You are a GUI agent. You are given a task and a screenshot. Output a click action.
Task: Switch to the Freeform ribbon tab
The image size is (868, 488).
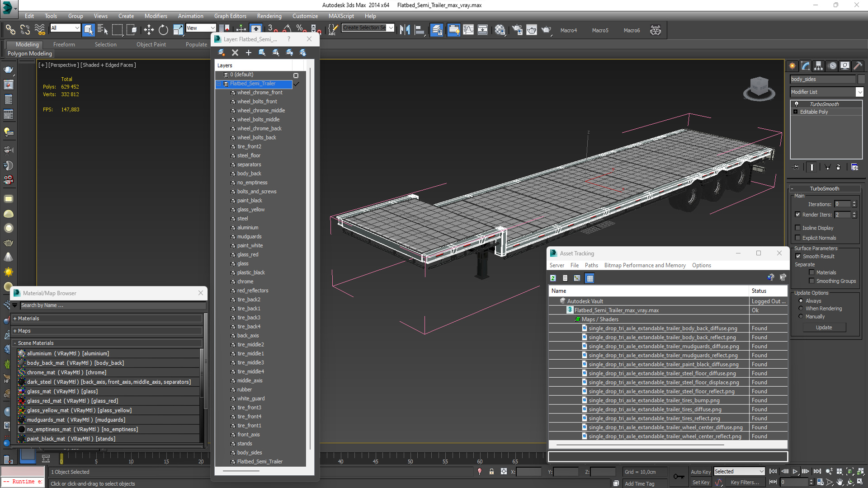[64, 44]
